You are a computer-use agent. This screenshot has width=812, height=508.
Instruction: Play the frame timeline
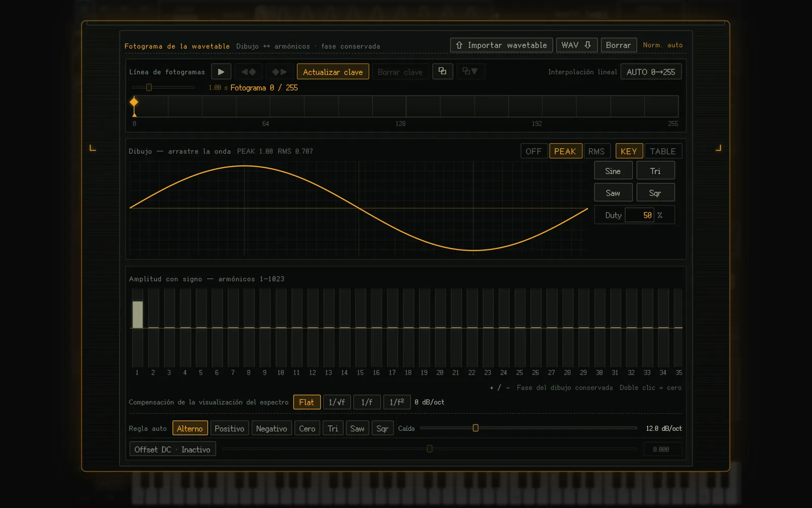[221, 72]
